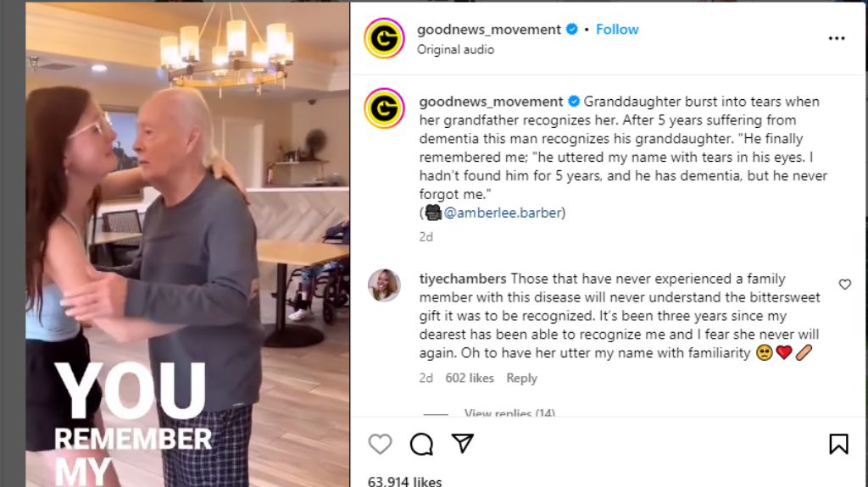Viewport: 868px width, 487px height.
Task: Open the comment speech bubble icon
Action: pos(421,444)
